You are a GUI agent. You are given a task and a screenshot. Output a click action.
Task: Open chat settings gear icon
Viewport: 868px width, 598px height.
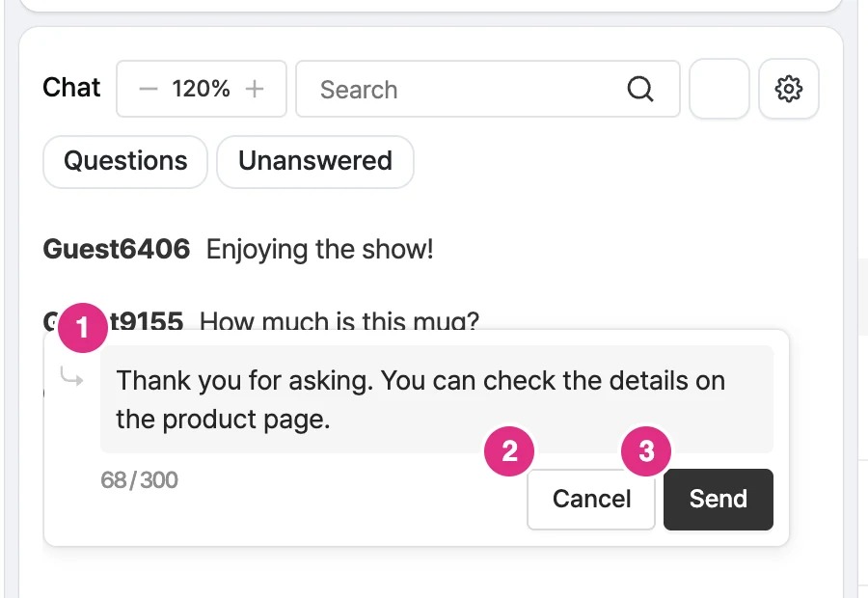[x=788, y=89]
